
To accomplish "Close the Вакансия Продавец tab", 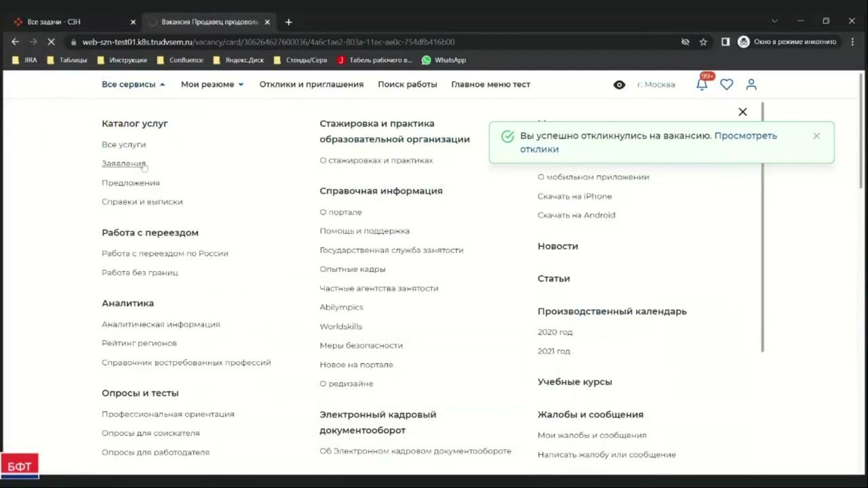I will 267,22.
